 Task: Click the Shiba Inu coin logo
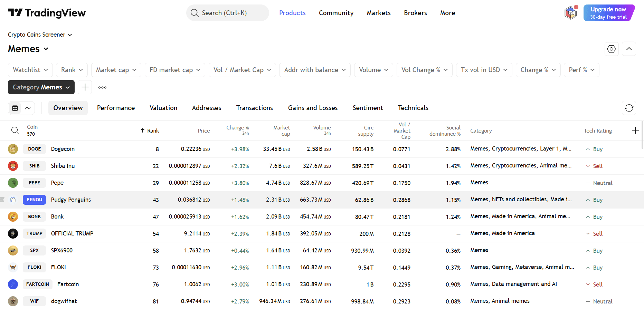13,166
